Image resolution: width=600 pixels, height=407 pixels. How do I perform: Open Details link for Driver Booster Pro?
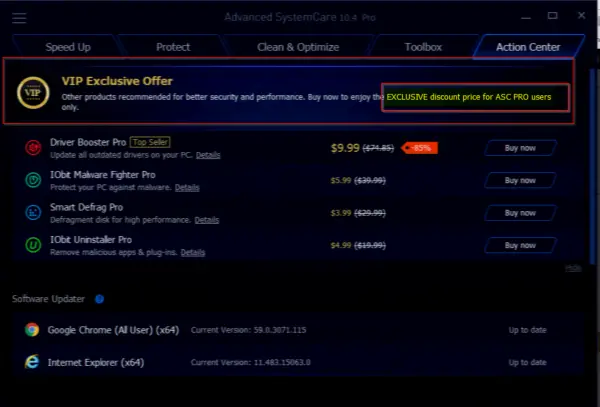click(x=208, y=155)
